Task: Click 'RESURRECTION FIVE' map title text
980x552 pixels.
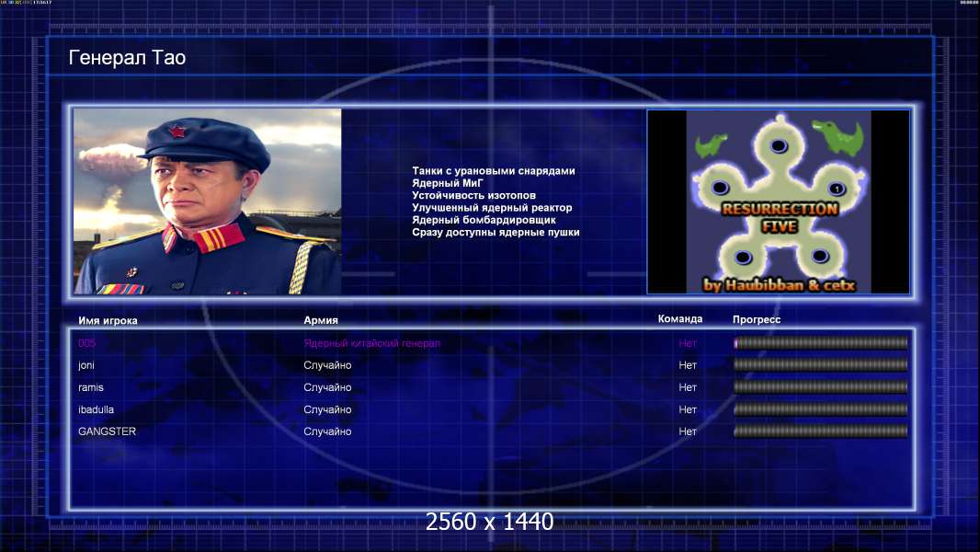Action: click(x=780, y=217)
